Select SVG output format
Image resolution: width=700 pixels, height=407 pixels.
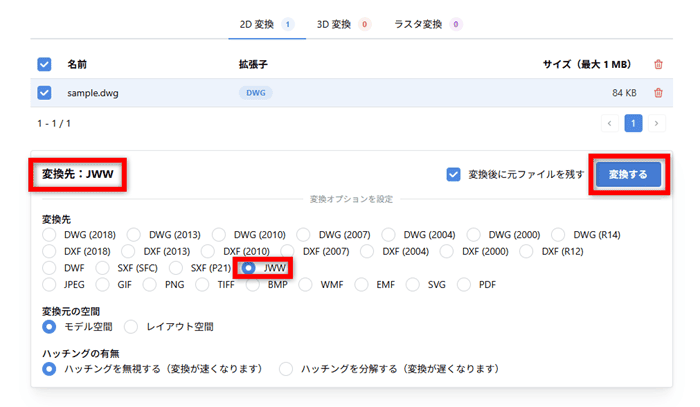pos(412,285)
